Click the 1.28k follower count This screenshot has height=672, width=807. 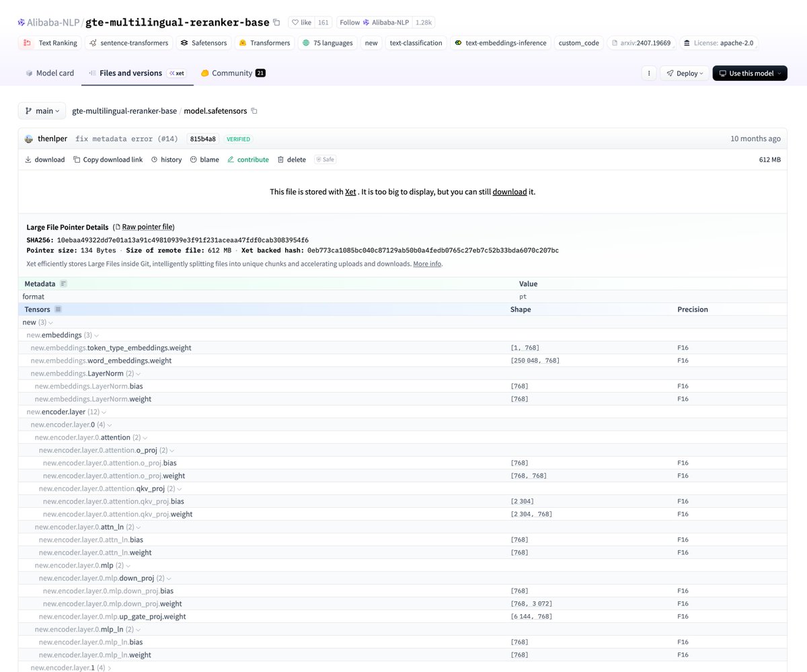click(424, 22)
